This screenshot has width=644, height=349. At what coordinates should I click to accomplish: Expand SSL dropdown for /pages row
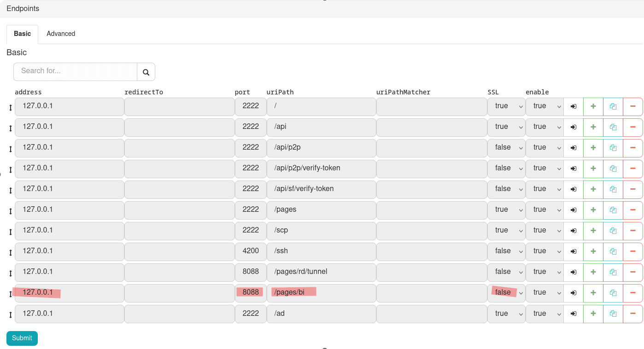coord(506,210)
